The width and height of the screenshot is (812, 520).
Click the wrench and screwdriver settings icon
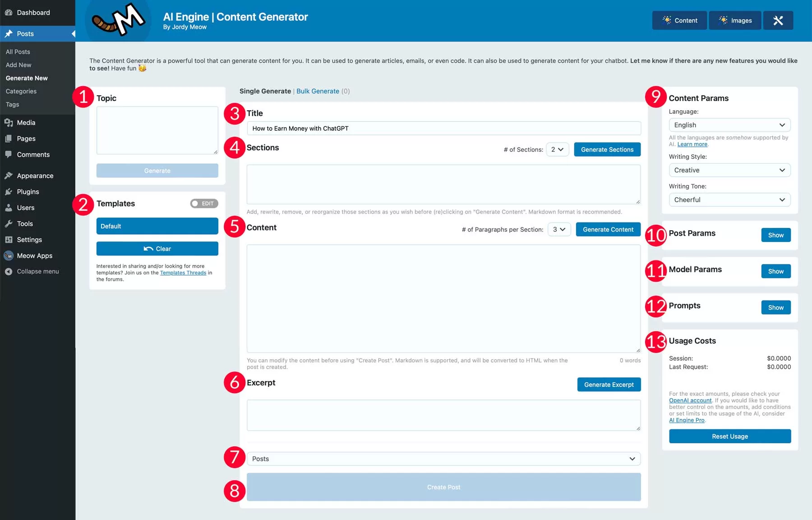tap(778, 20)
